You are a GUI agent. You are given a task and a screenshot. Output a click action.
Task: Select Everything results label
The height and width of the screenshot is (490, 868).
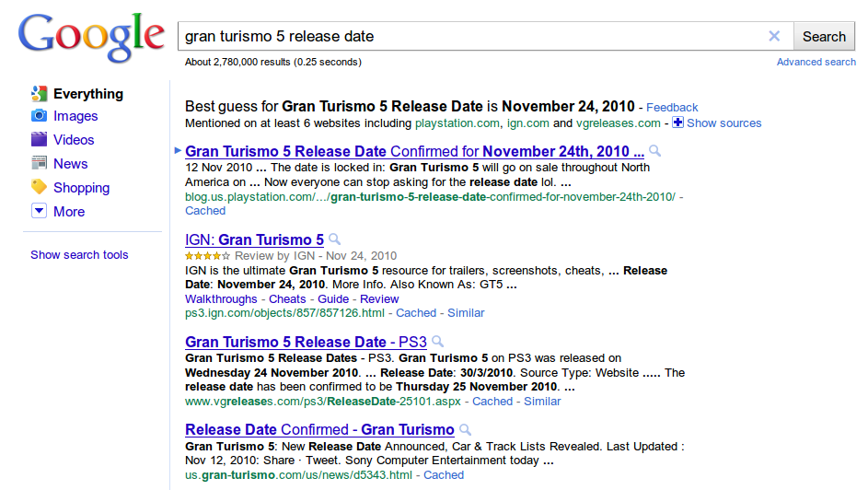(88, 94)
